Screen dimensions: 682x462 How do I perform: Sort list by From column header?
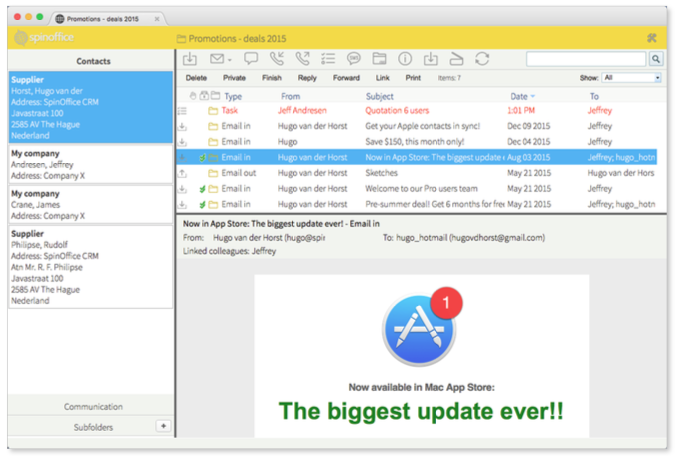point(291,96)
